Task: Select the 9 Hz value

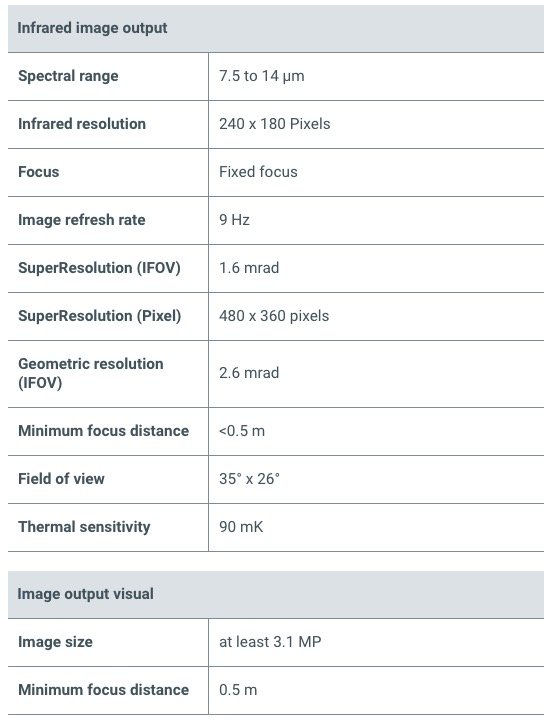Action: pos(234,220)
